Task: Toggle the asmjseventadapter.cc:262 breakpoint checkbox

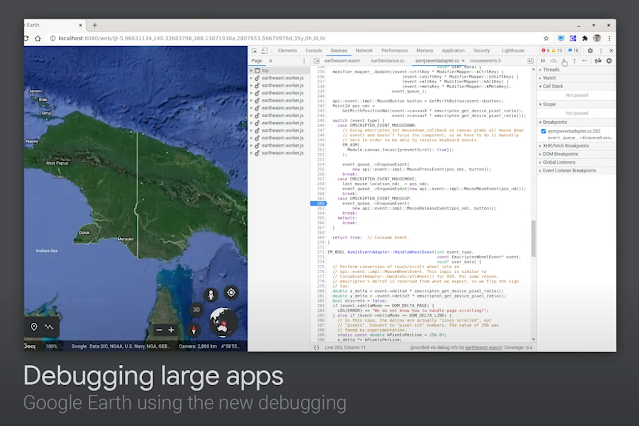Action: tap(543, 131)
